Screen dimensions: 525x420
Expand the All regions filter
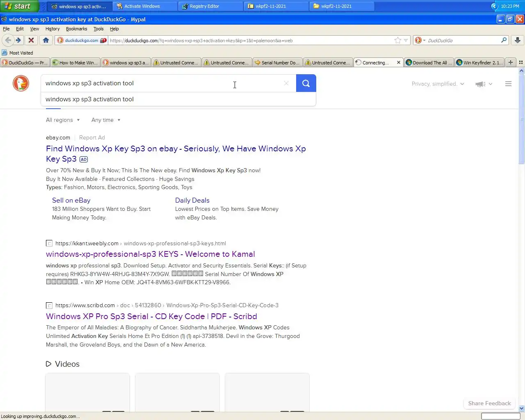coord(63,120)
